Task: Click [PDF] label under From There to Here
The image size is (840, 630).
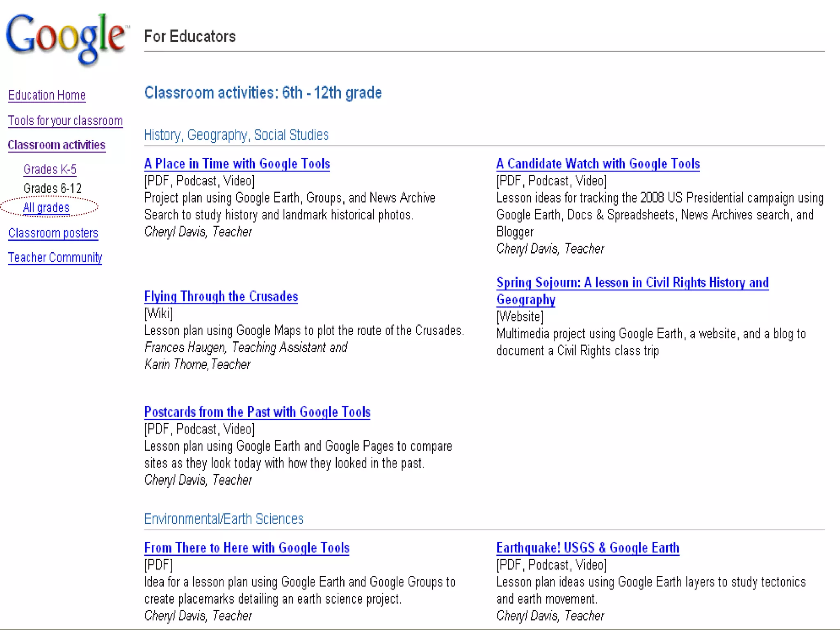Action: pyautogui.click(x=158, y=565)
